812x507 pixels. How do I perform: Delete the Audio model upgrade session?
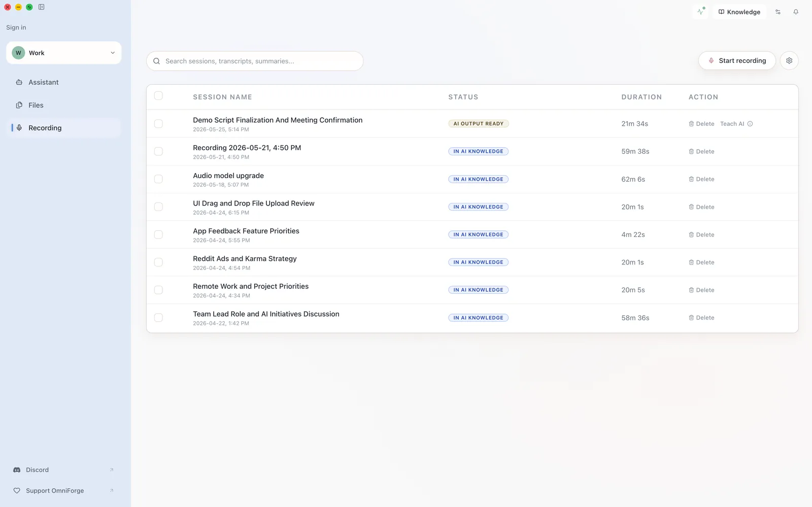click(701, 179)
